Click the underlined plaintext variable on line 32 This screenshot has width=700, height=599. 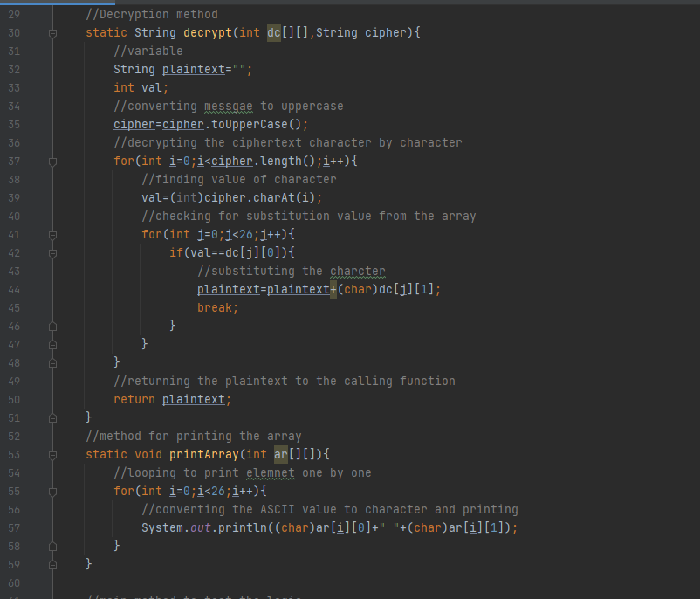193,69
